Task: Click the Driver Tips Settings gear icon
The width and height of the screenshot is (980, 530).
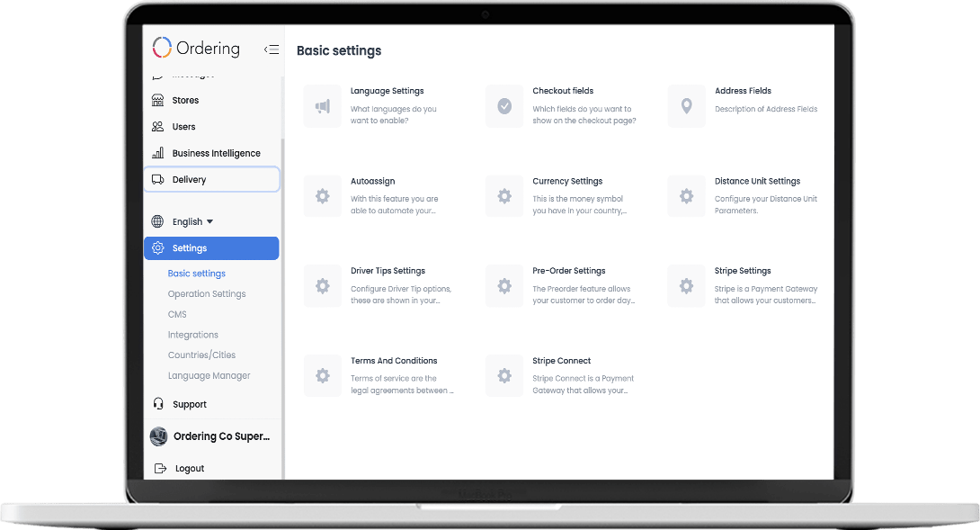Action: [x=323, y=286]
